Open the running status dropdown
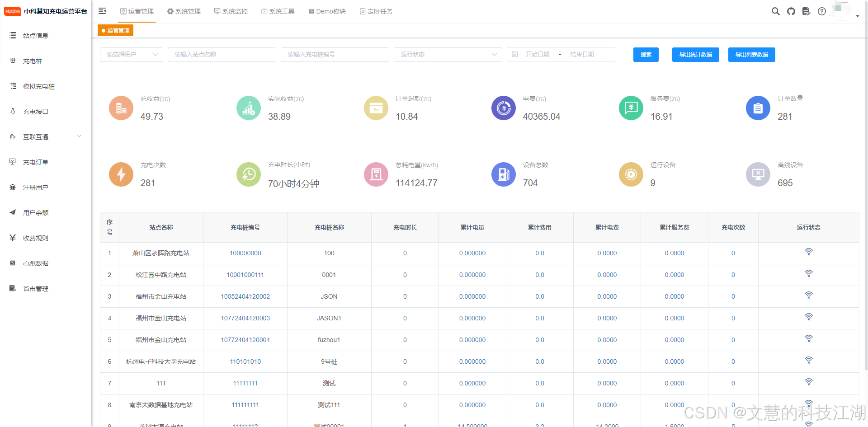 (x=448, y=54)
